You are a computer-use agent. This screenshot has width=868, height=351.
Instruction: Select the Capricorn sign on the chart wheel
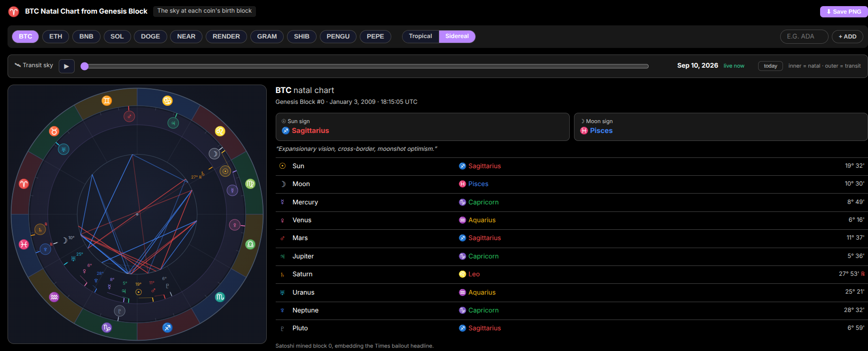tap(107, 328)
